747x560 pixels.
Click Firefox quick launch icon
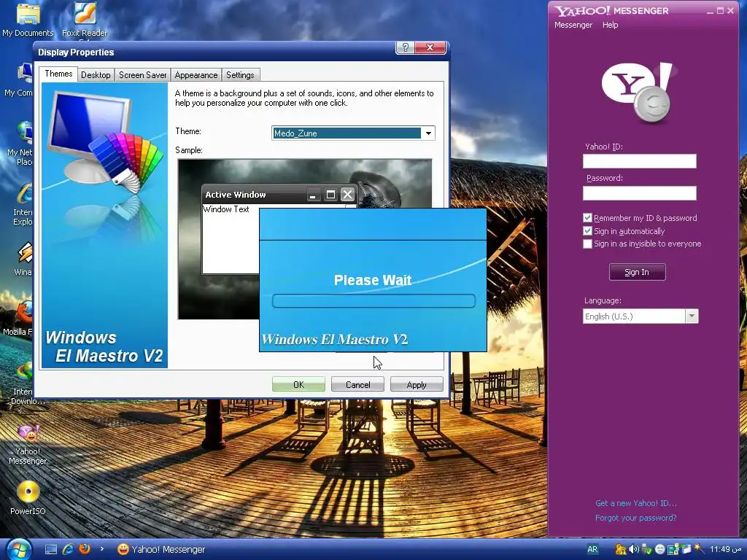coord(85,549)
